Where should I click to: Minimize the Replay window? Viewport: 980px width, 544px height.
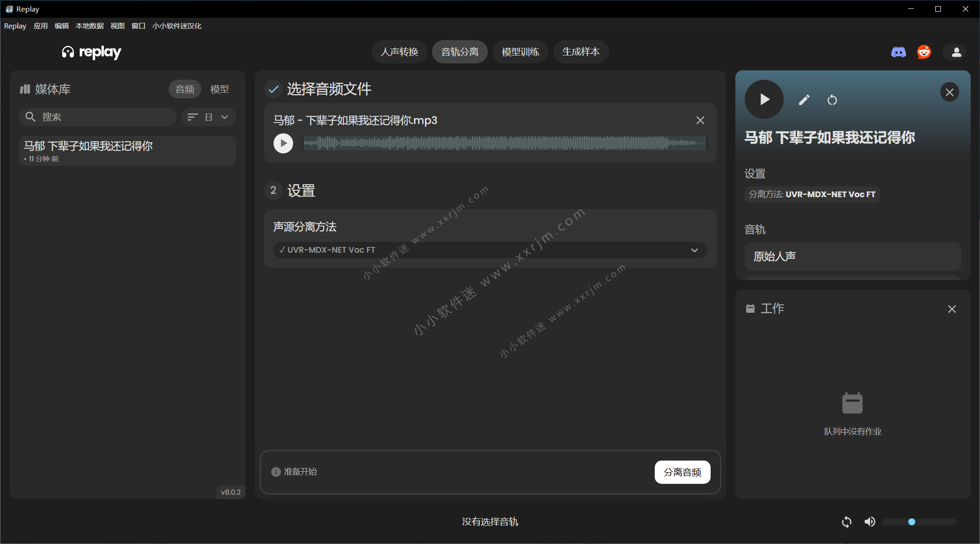(x=911, y=9)
